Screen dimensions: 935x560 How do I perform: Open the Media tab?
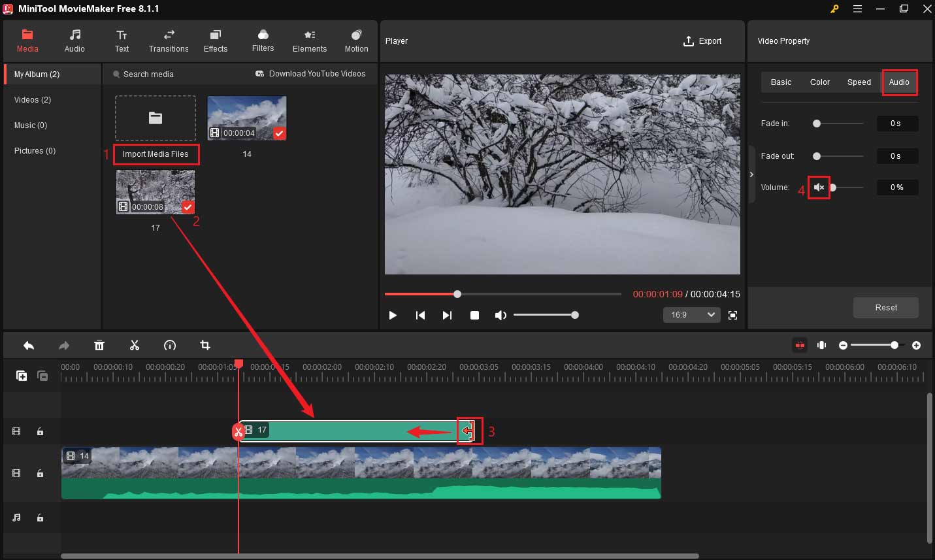tap(27, 41)
